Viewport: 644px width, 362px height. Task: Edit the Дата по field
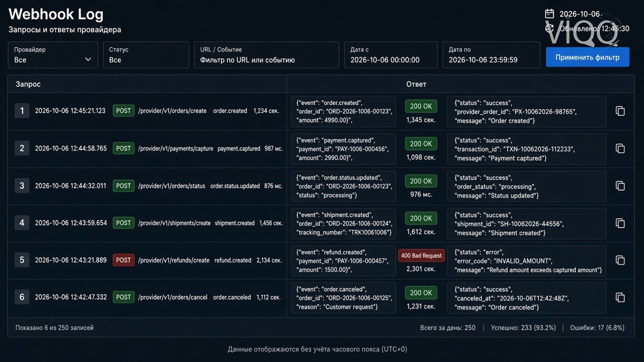pos(491,55)
